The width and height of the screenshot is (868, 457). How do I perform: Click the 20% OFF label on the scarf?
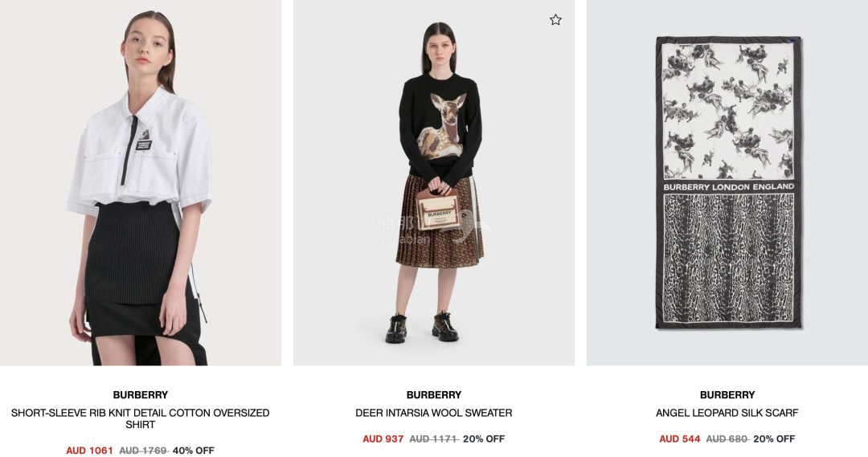coord(774,439)
